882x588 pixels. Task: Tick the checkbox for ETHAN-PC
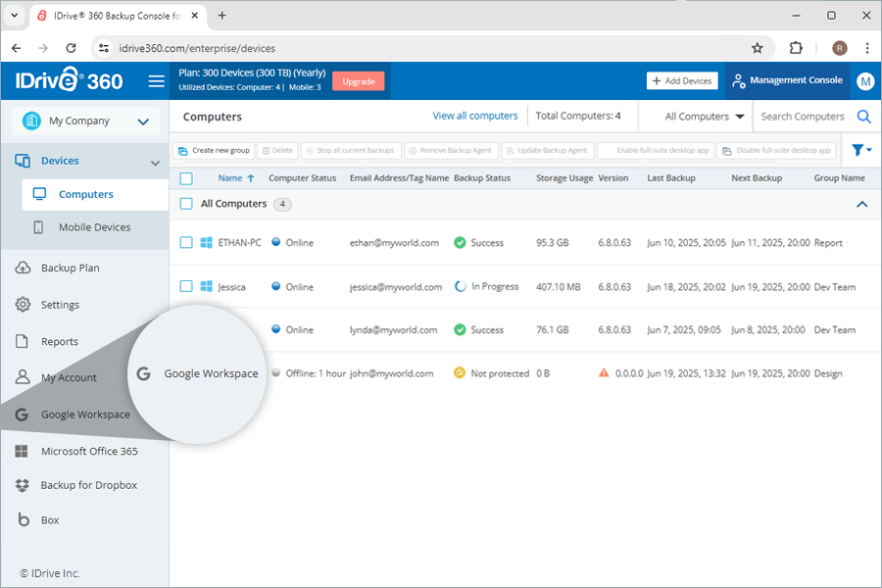click(x=186, y=243)
